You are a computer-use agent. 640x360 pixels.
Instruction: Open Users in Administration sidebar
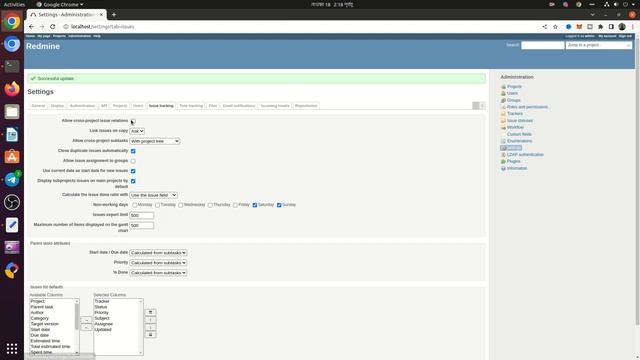(x=512, y=93)
